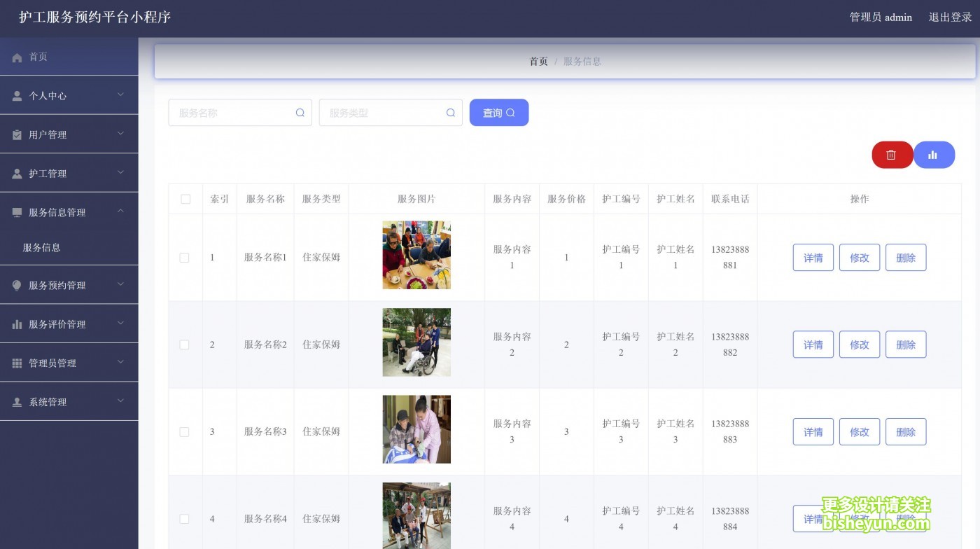
Task: Click the bar chart icon beside 服务评价管理
Action: [17, 324]
